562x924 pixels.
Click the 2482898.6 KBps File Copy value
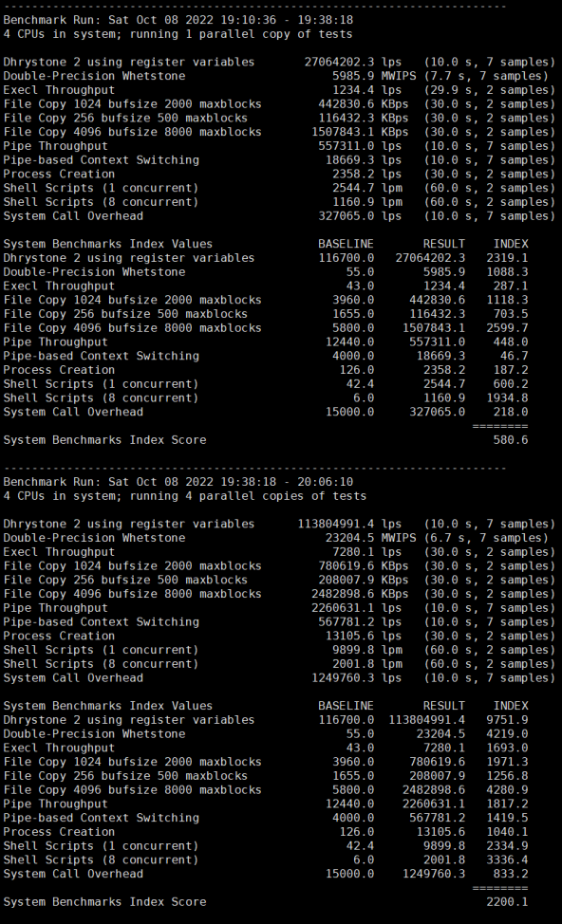coord(360,594)
